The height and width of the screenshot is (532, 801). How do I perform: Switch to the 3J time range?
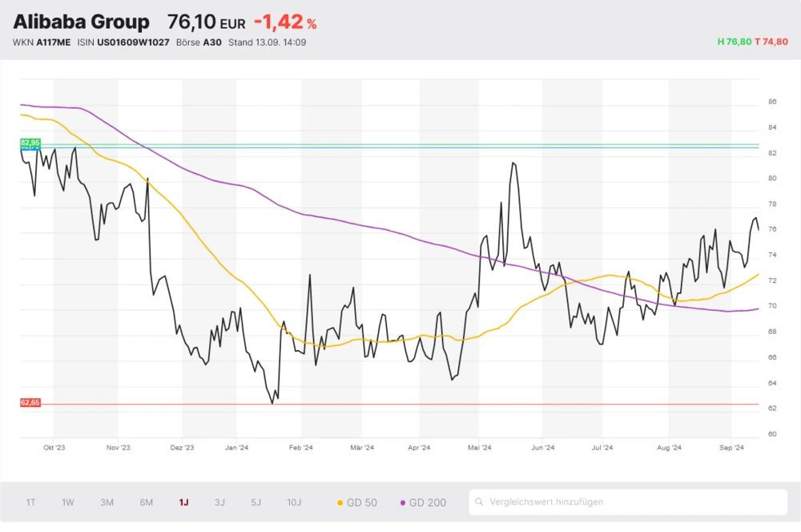[x=219, y=502]
